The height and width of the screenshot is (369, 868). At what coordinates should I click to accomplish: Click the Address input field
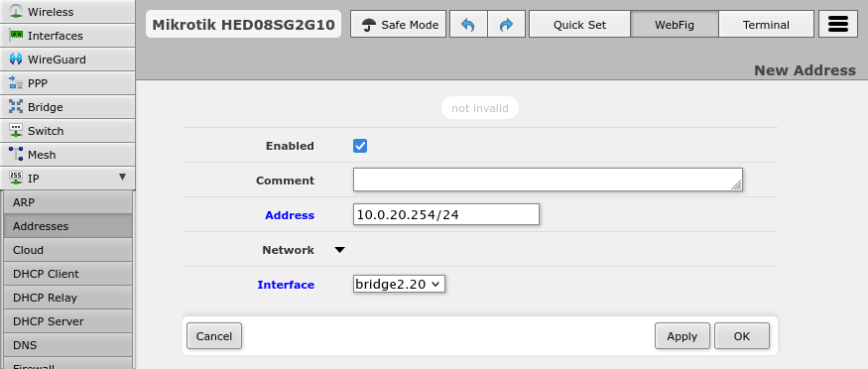[x=446, y=214]
